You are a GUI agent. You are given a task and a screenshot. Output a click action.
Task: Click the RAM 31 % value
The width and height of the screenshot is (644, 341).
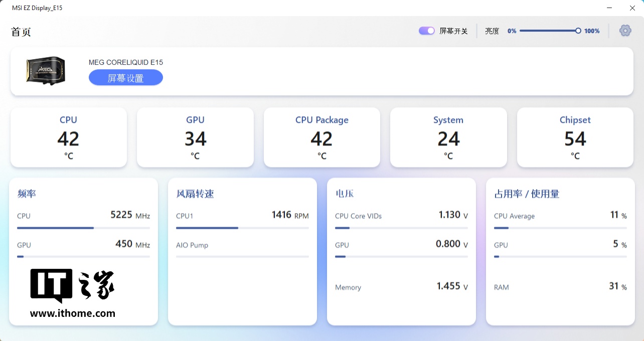(x=618, y=286)
